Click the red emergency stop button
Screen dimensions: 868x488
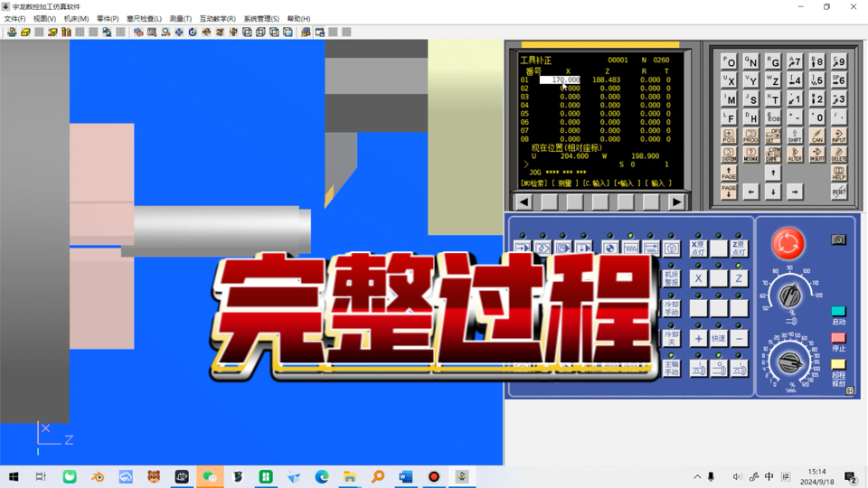pyautogui.click(x=788, y=243)
